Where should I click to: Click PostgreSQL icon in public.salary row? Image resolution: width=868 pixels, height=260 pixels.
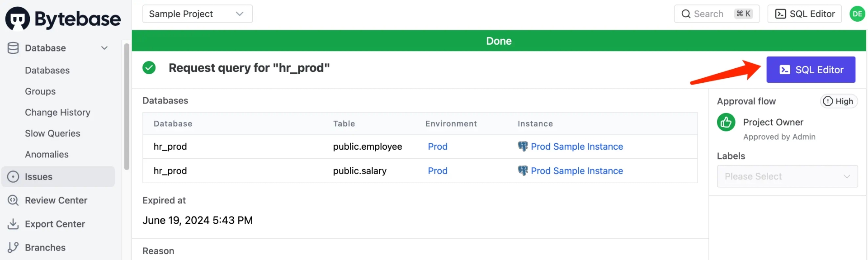click(523, 171)
